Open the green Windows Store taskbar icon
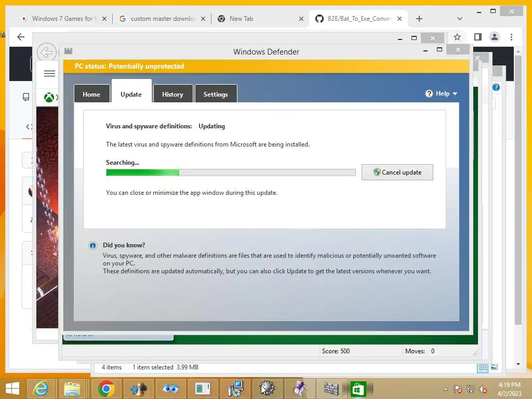Viewport: 532px width, 399px height. coord(358,389)
